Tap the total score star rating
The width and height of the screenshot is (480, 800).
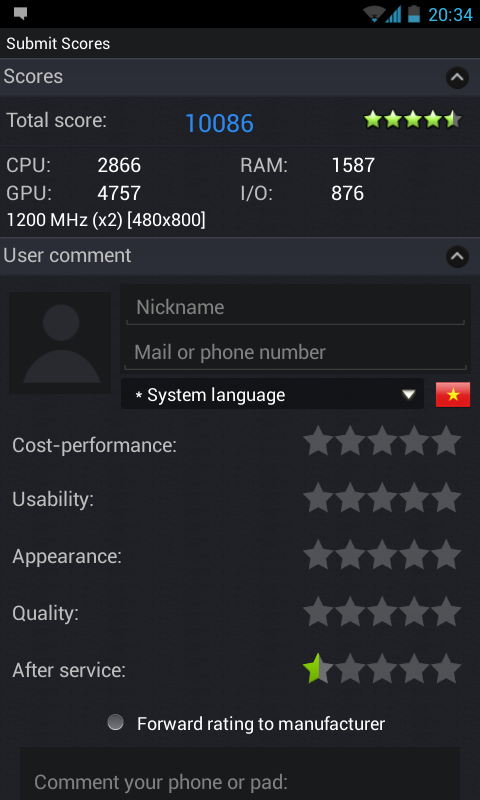point(413,120)
